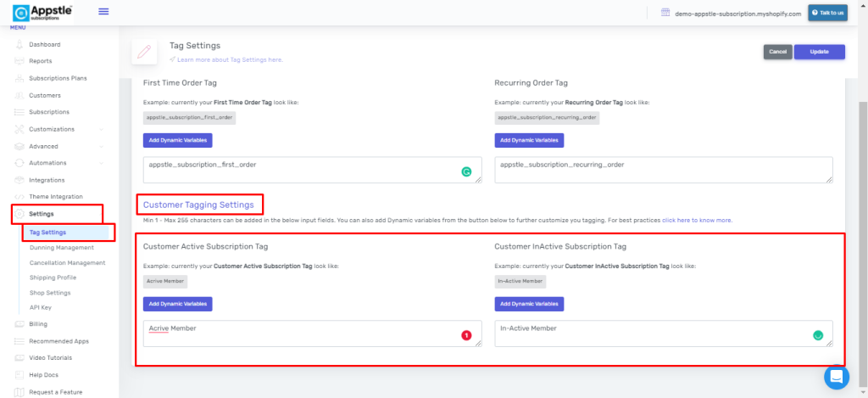Click the Talk to us button
Viewport: 868px width, 398px height.
[x=827, y=13]
